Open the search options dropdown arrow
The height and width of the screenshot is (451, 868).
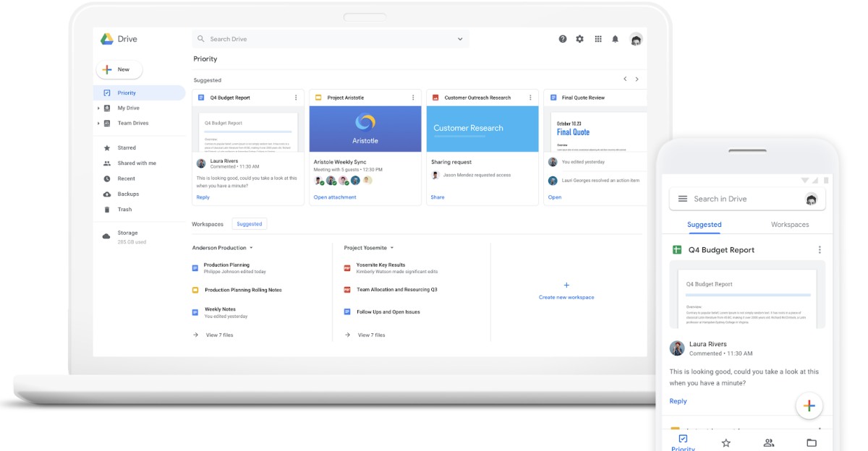point(460,39)
